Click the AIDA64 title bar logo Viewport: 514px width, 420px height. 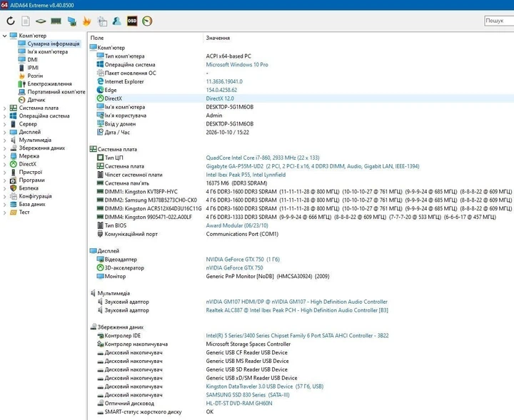4,5
